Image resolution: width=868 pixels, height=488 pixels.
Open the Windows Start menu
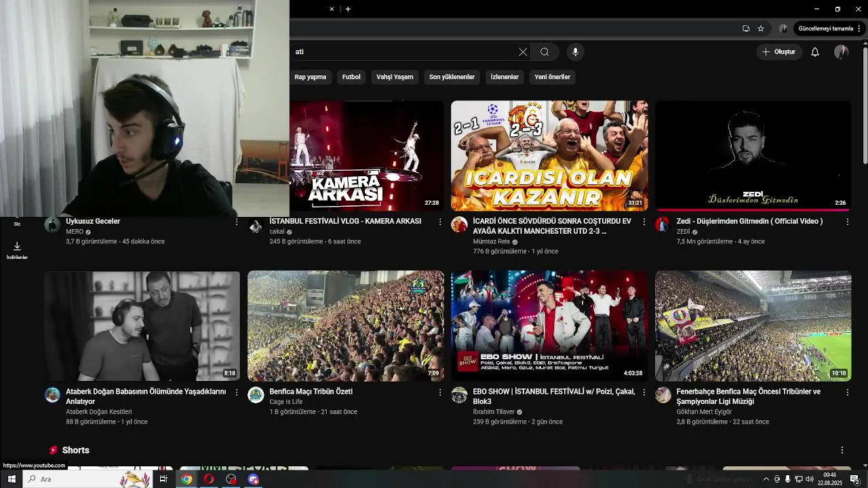(12, 479)
